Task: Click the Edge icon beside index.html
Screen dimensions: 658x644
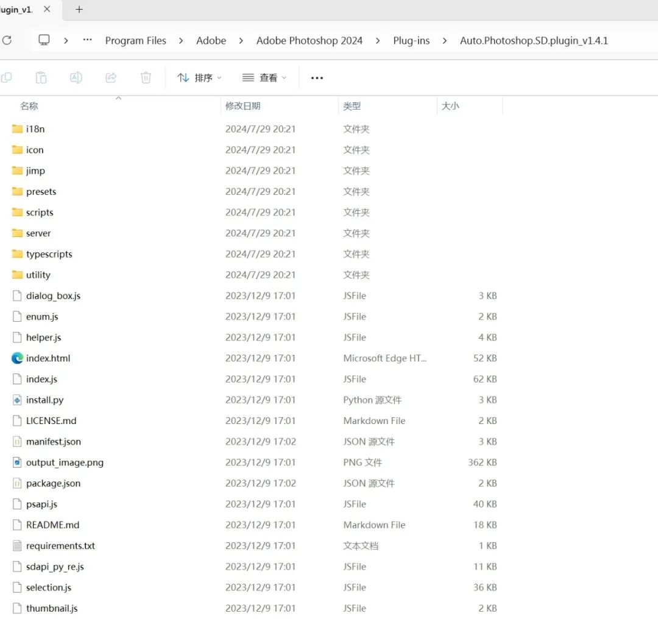Action: coord(17,358)
